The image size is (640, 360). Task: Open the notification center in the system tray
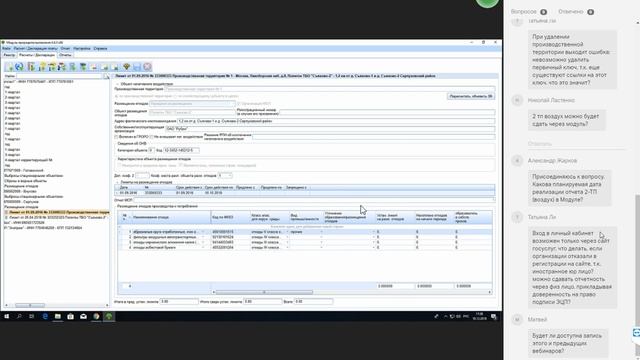pos(494,316)
